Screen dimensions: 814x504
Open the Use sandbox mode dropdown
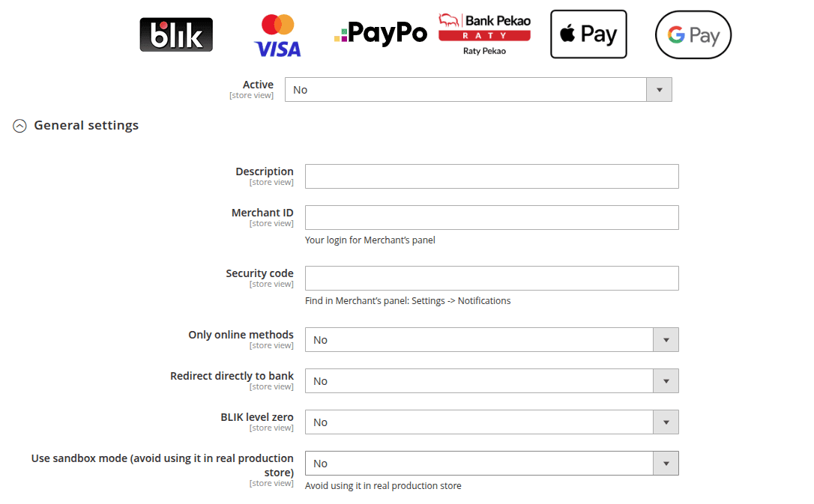click(479, 464)
